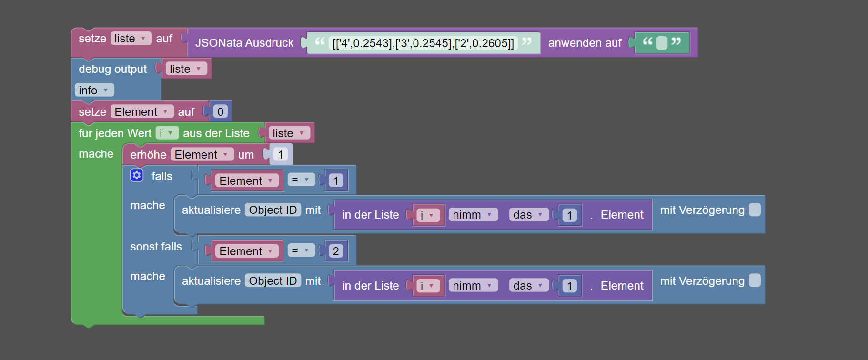This screenshot has height=360, width=868.
Task: Open the nimm dropdown in first list block
Action: pos(473,215)
